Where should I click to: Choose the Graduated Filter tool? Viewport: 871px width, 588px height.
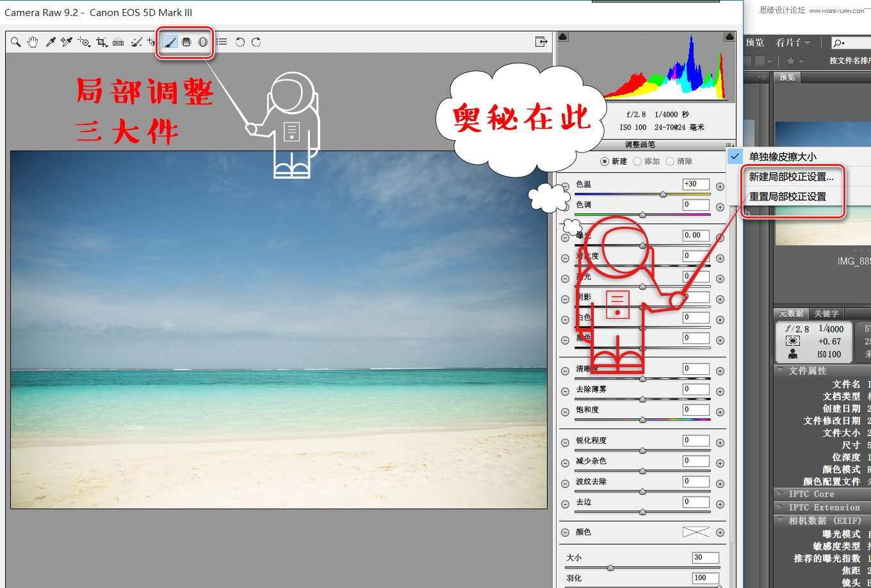coord(186,42)
